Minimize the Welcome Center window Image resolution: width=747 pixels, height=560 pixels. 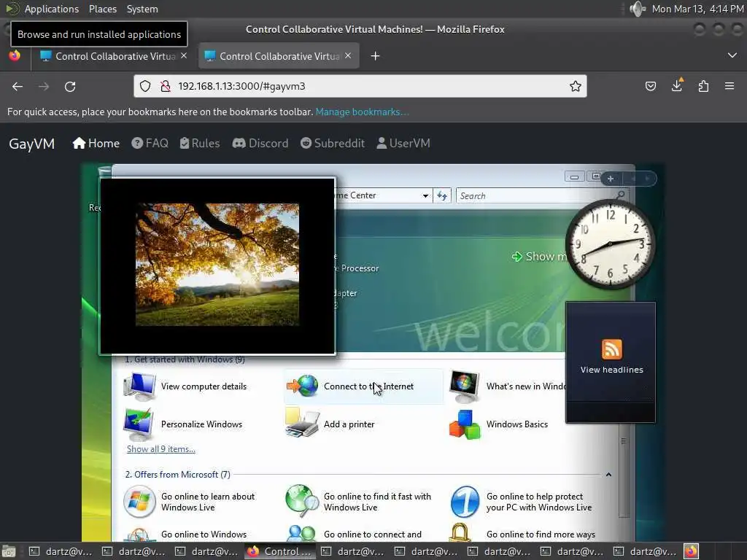click(575, 177)
